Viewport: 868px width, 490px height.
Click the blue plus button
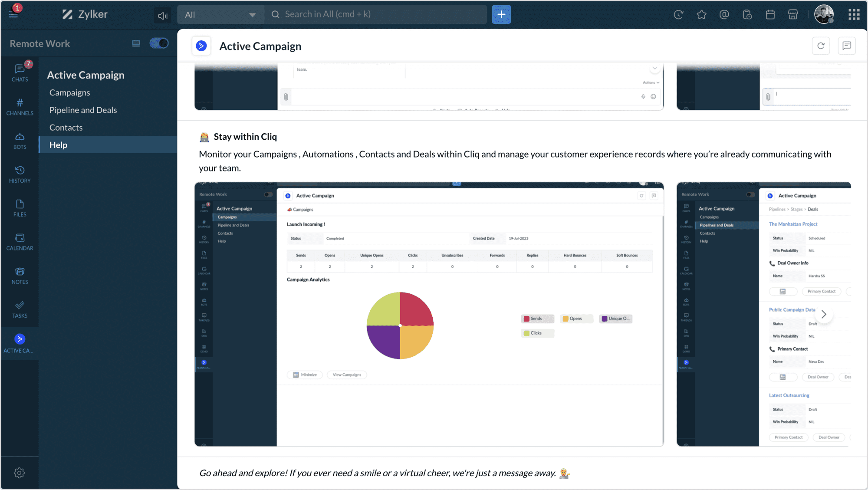point(501,14)
